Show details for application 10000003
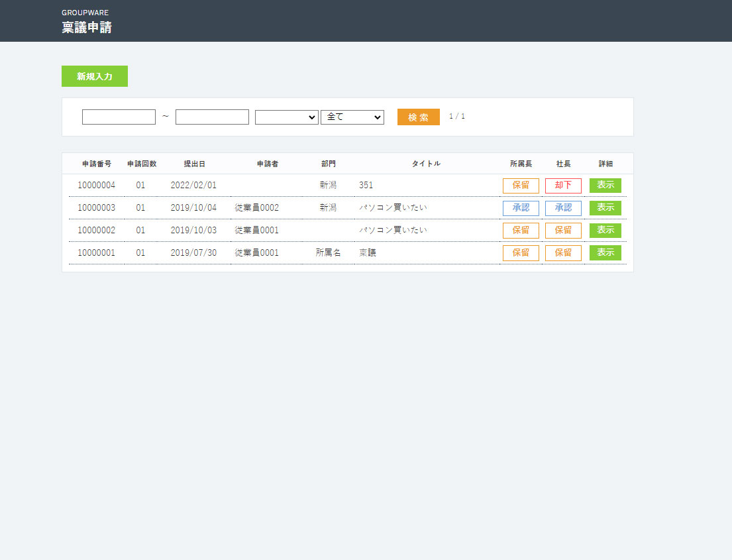Screen dimensions: 732x560 point(605,208)
